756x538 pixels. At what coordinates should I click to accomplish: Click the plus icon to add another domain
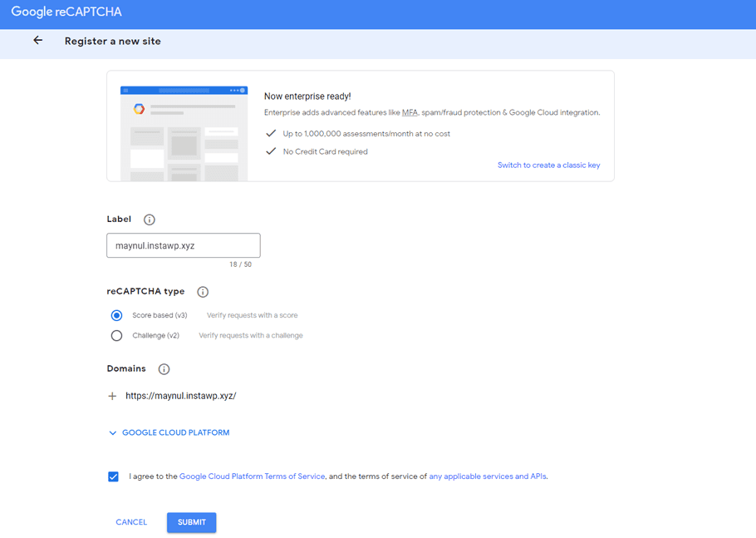click(x=113, y=396)
